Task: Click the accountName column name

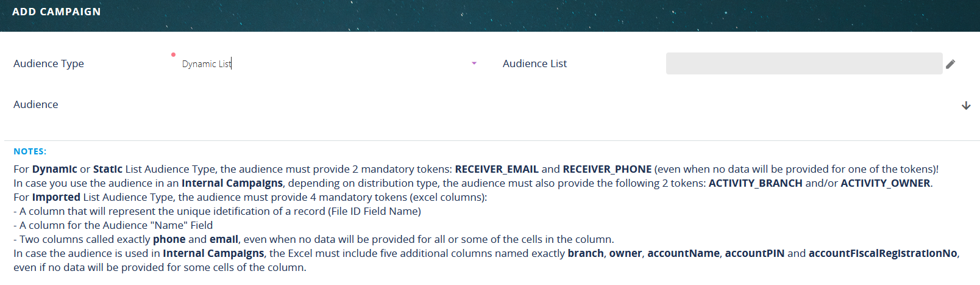Action: pos(683,253)
